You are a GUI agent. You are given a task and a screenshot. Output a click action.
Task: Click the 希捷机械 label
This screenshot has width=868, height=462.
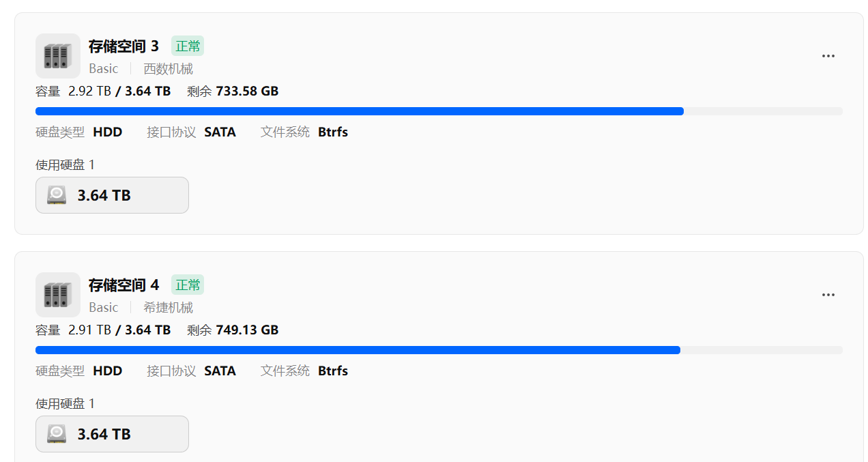(168, 308)
